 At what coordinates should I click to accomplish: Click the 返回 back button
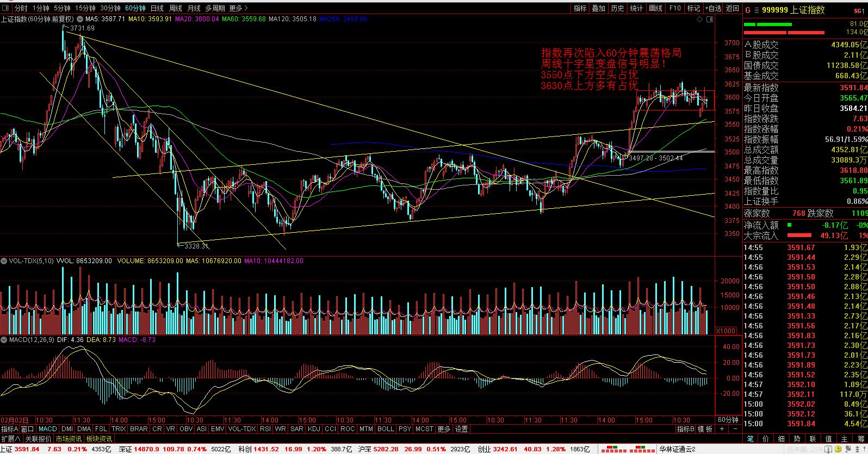coord(733,8)
